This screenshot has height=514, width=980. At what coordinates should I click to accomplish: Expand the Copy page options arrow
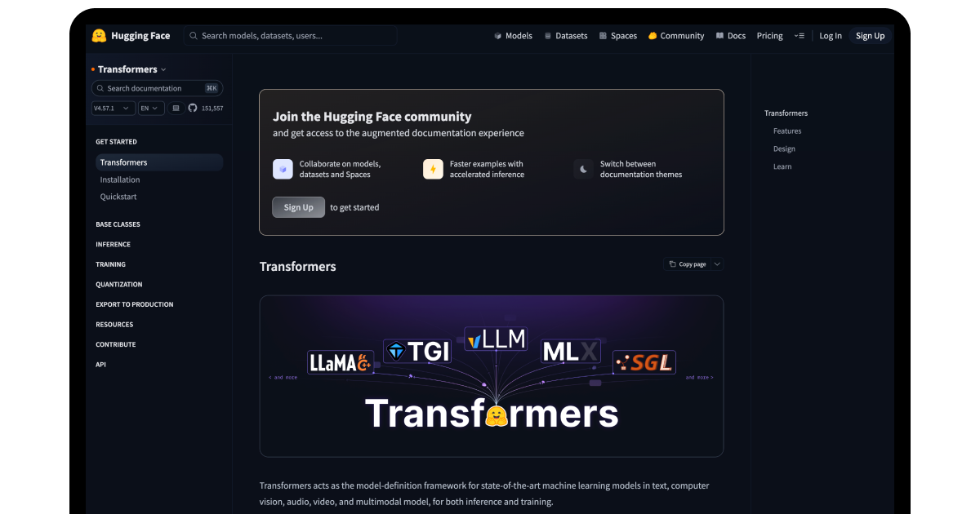click(717, 264)
